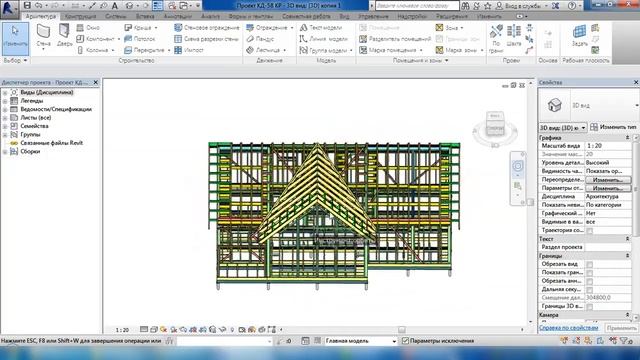Expand the Семейства tree node

[5, 126]
